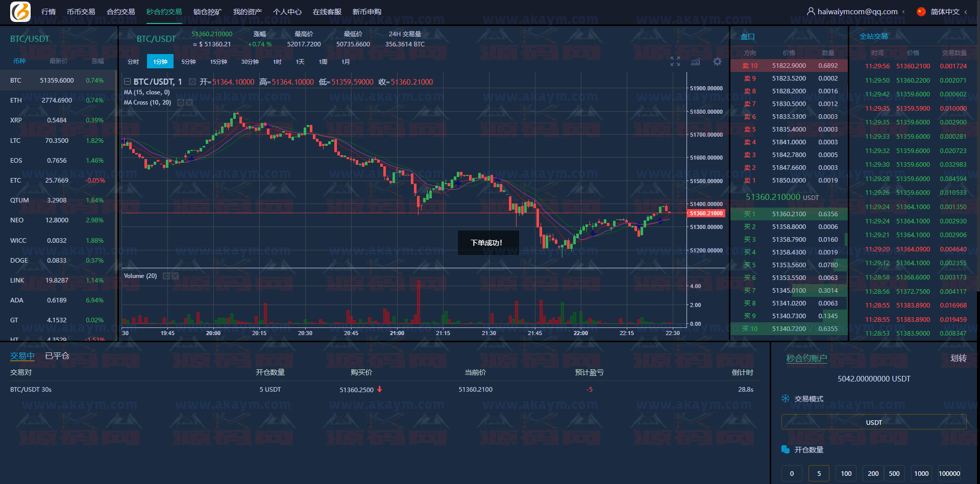Open MA Cross indicator settings gear
Image resolution: width=980 pixels, height=484 pixels.
coord(180,103)
